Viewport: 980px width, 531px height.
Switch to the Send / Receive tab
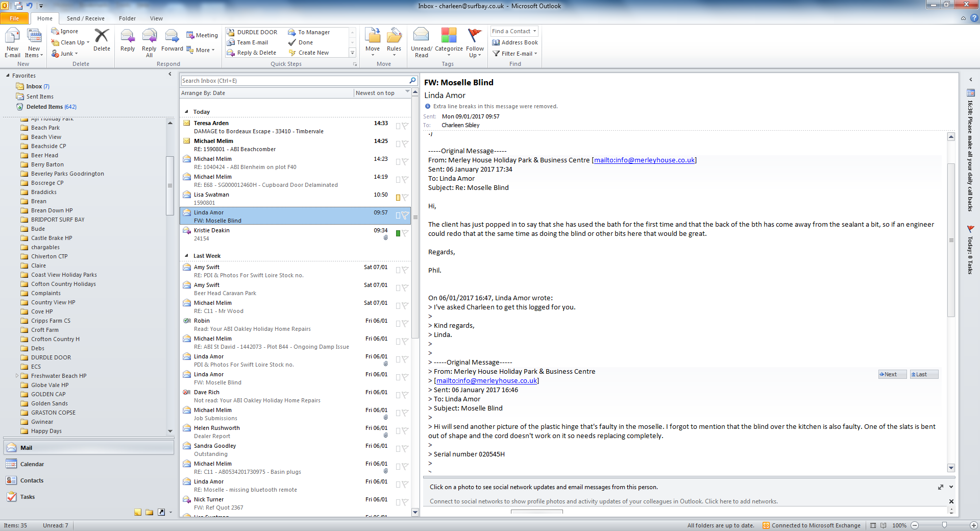[86, 18]
